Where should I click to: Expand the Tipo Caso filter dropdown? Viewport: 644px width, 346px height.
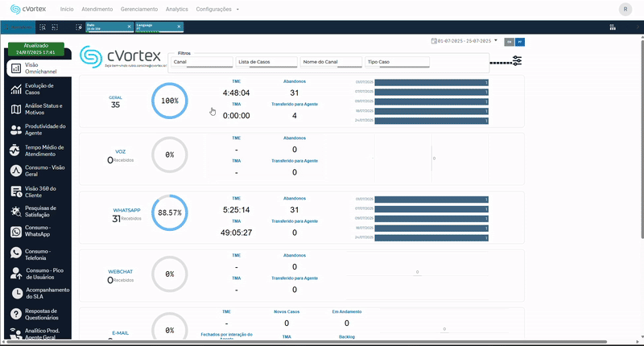coord(396,61)
